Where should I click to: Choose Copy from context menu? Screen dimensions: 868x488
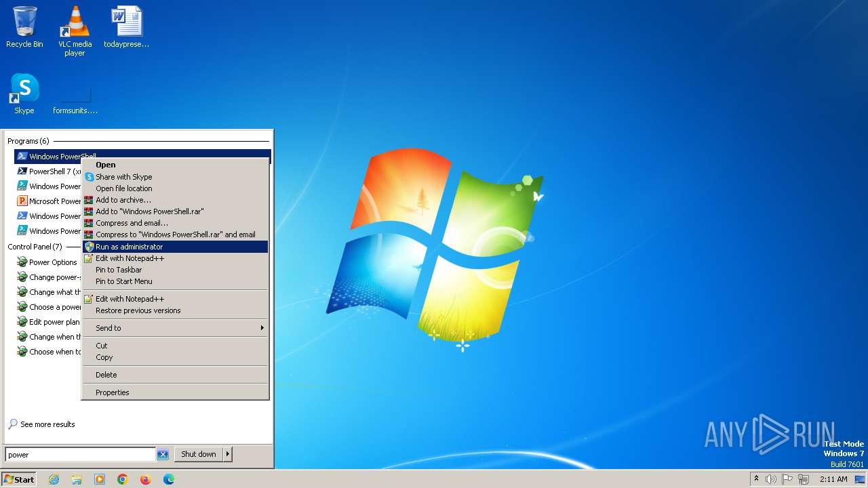click(x=175, y=357)
